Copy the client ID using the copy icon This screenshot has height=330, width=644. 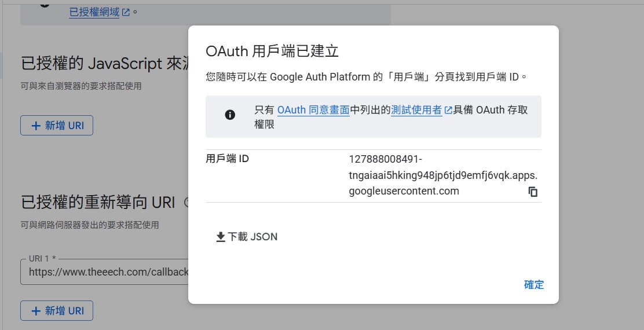533,192
